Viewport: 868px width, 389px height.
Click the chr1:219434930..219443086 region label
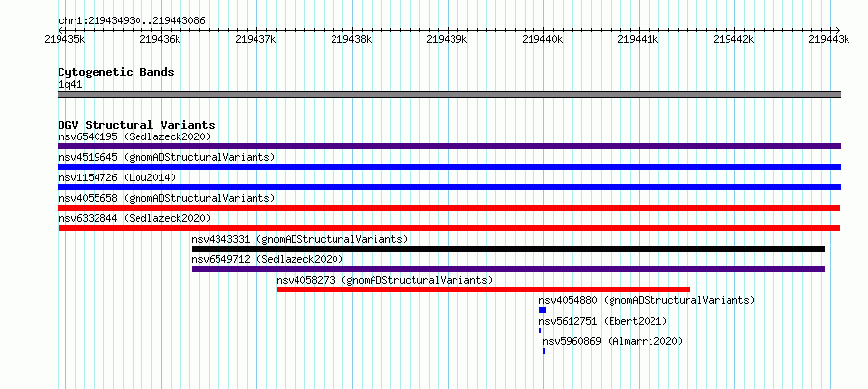coord(132,21)
